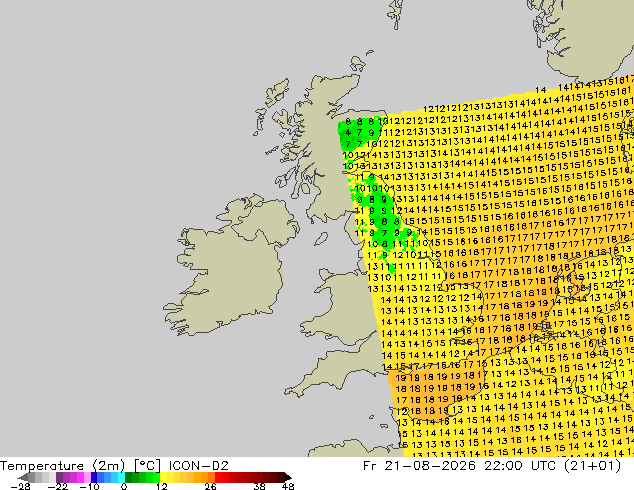634x490 pixels.
Task: Click the legend label "26"
Action: (x=210, y=486)
